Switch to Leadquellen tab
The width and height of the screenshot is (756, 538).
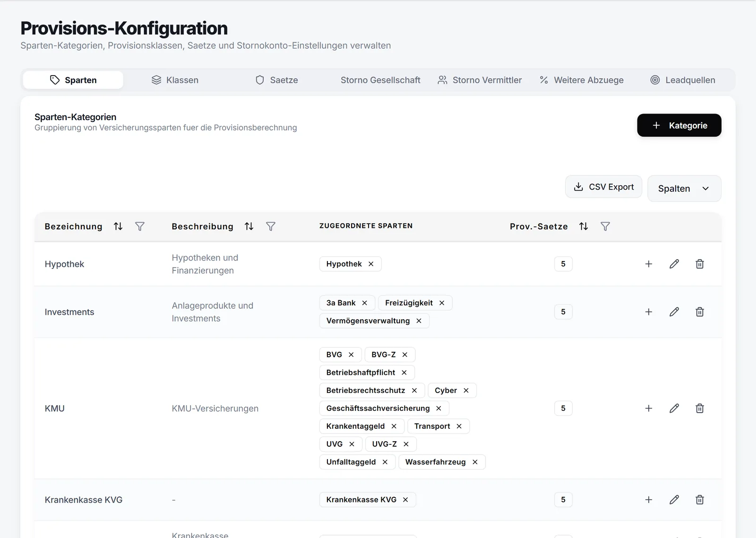coord(683,80)
